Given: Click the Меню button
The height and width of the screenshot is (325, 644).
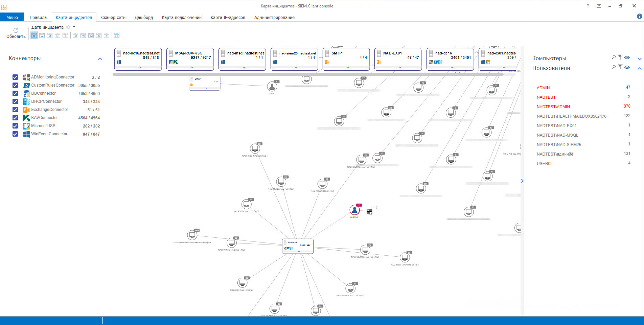Looking at the screenshot, I should click(12, 18).
